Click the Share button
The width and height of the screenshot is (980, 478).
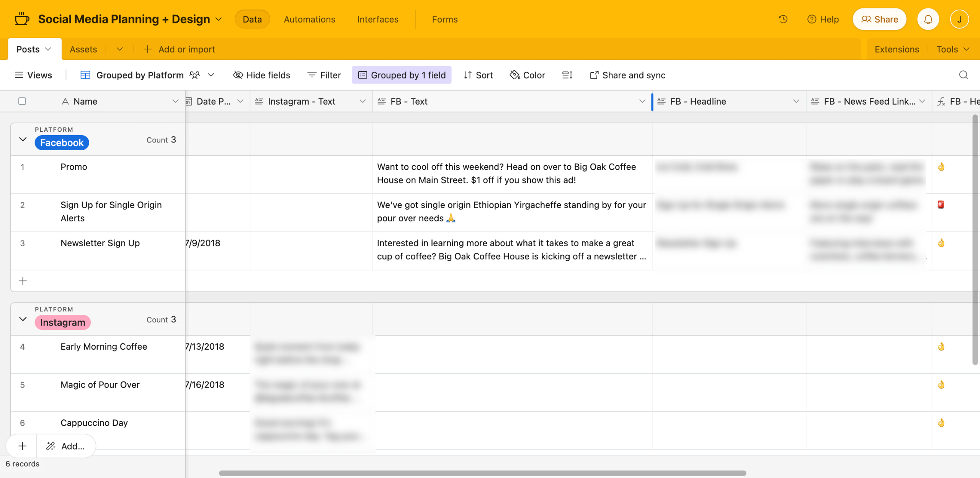click(879, 19)
